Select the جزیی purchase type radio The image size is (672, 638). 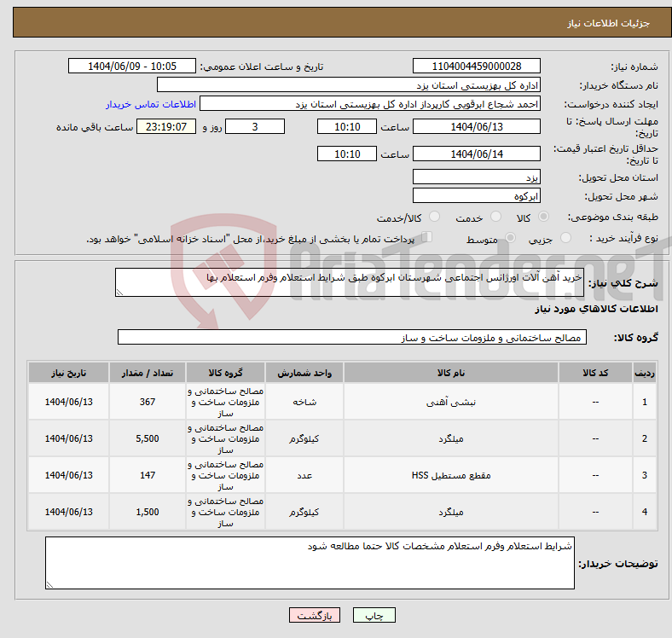click(568, 239)
